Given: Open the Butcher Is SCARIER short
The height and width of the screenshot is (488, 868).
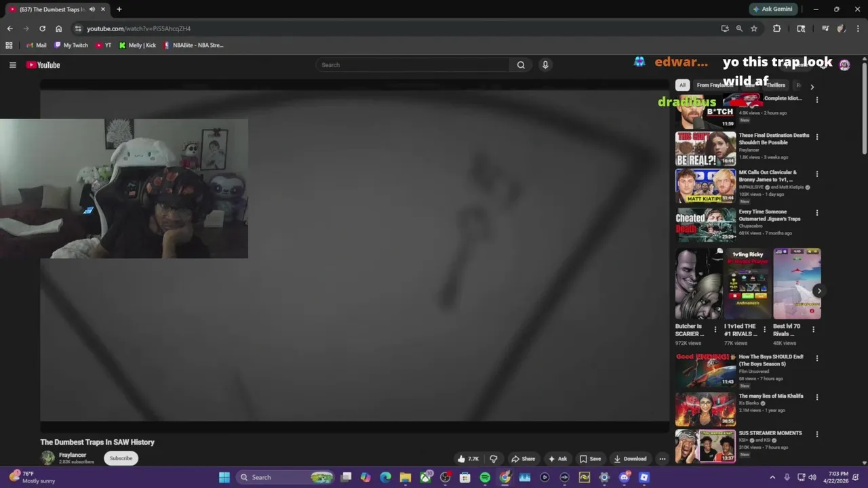Looking at the screenshot, I should pos(698,283).
